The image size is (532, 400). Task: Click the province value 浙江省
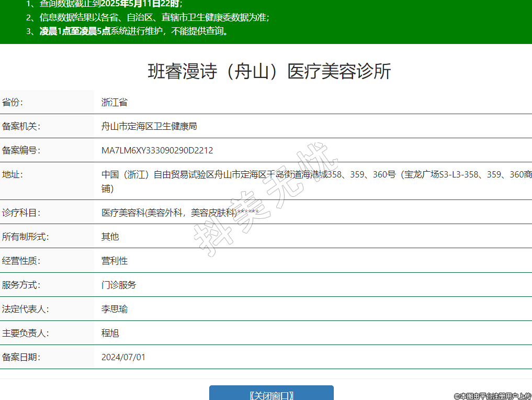(115, 102)
